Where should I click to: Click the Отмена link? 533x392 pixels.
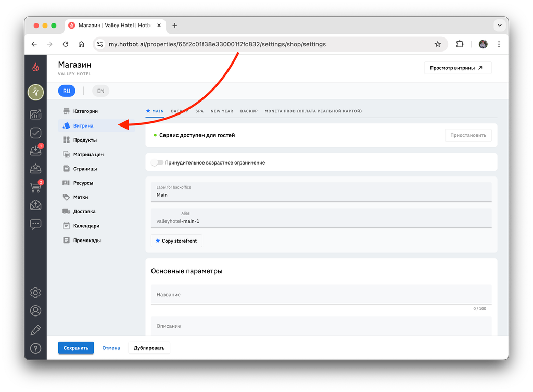click(x=111, y=348)
